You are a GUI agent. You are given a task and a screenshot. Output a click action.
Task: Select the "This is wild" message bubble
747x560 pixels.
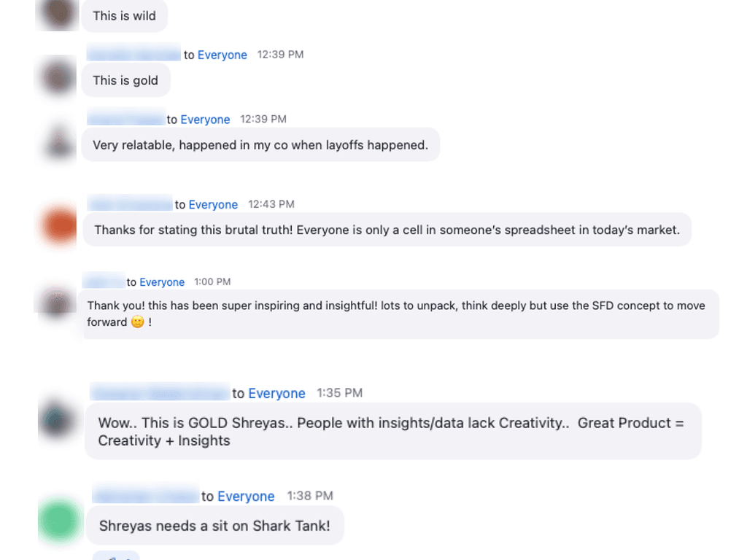tap(124, 16)
